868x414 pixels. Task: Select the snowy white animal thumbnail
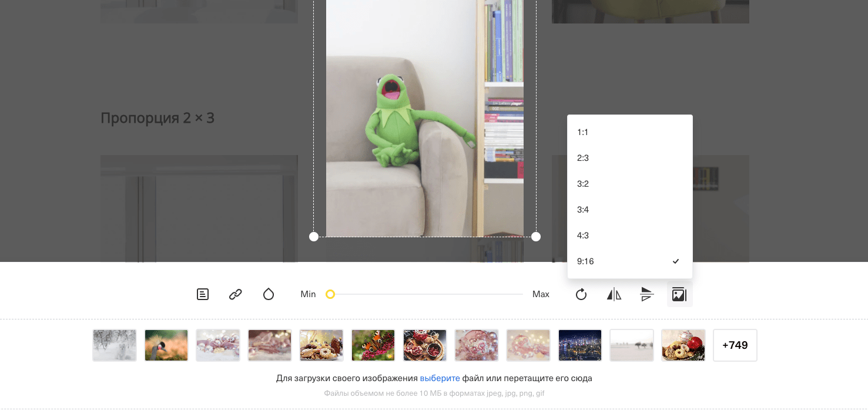(x=115, y=345)
